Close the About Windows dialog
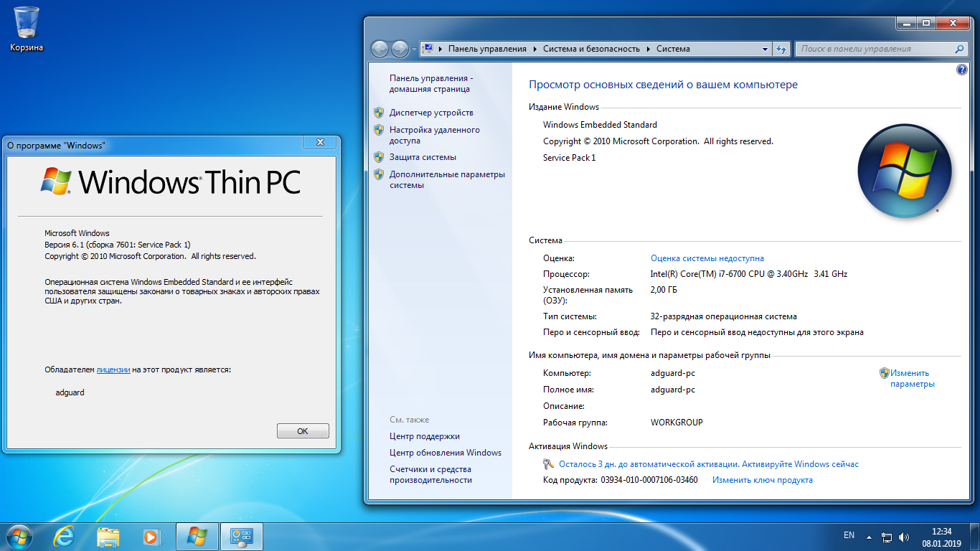 coord(320,142)
